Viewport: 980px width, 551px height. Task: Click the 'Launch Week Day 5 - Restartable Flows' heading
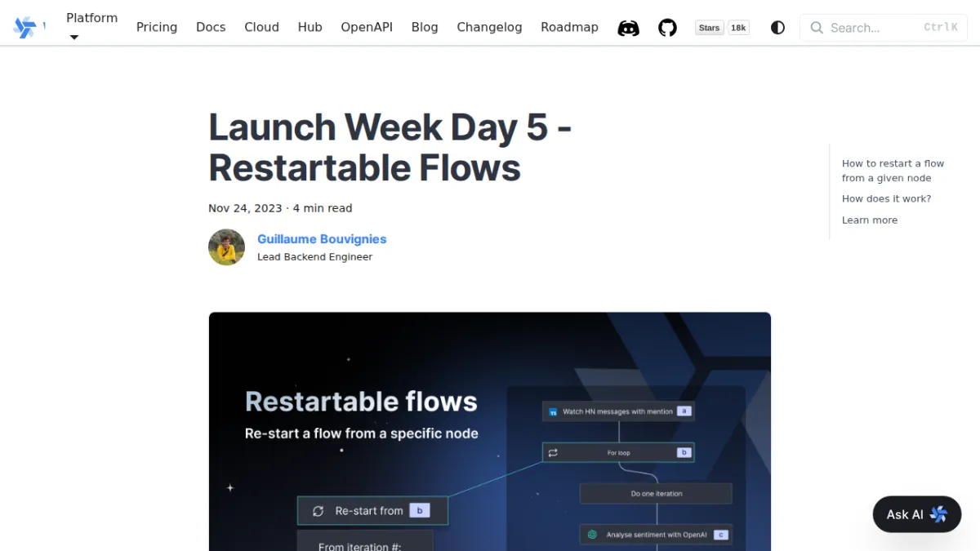(x=390, y=148)
